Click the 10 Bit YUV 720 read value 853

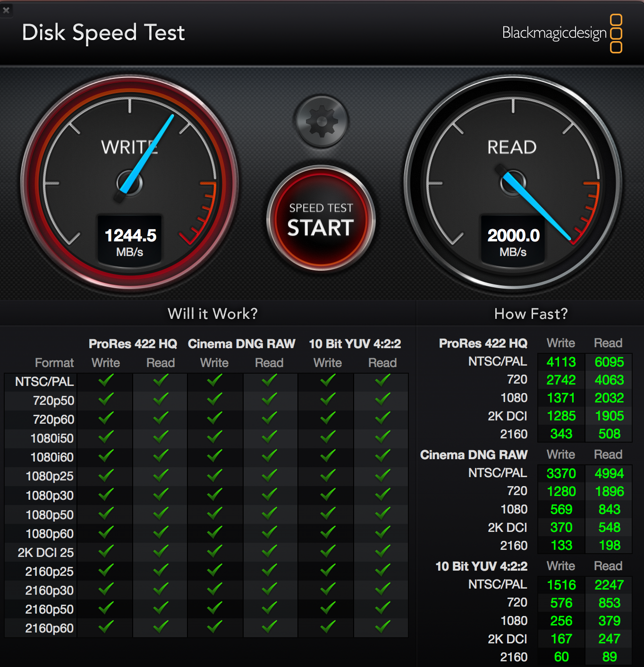pyautogui.click(x=610, y=603)
